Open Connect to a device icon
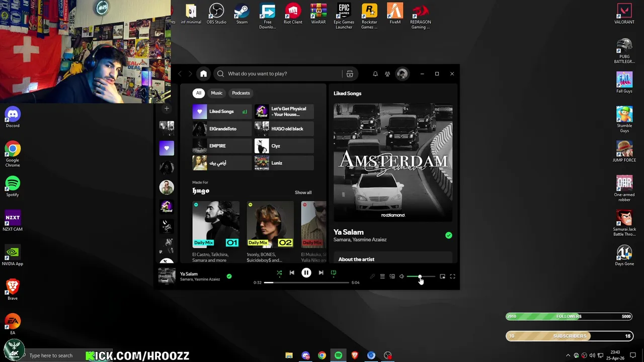 392,277
